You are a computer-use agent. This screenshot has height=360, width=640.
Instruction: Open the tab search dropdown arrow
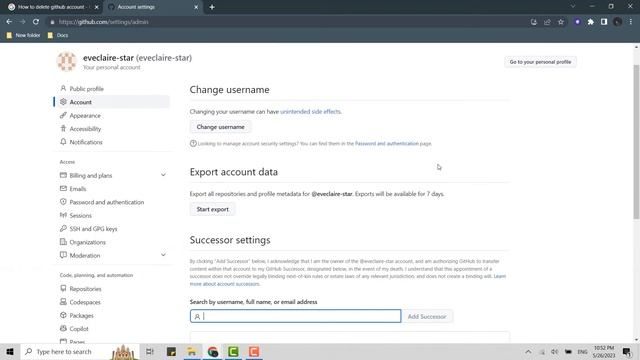pyautogui.click(x=573, y=7)
